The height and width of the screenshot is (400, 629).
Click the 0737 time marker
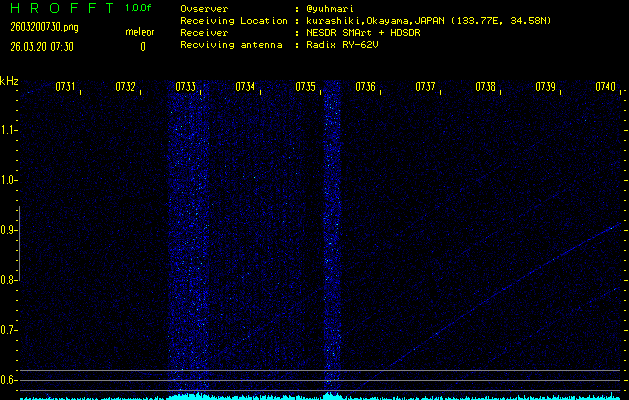click(x=426, y=87)
